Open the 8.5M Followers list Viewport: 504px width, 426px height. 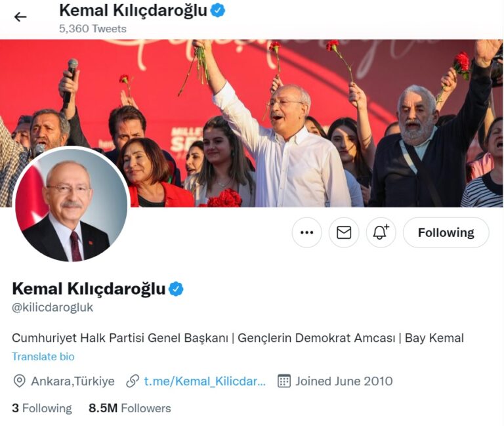pos(130,408)
